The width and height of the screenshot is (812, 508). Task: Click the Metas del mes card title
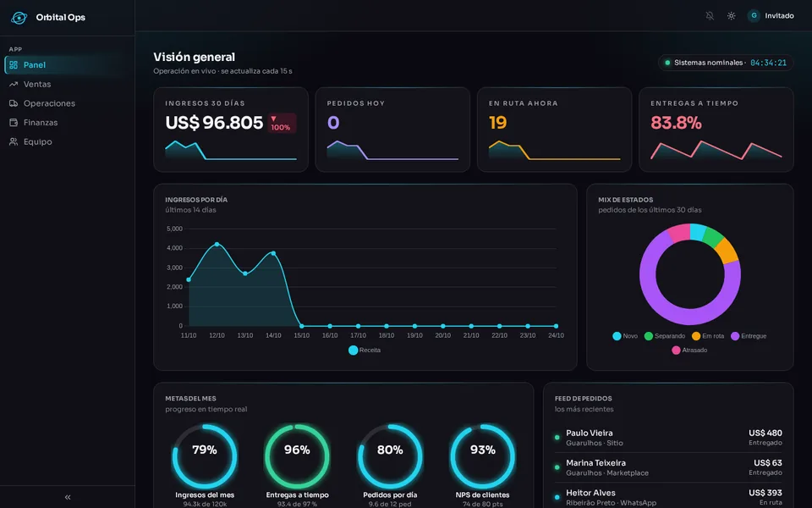(190, 399)
